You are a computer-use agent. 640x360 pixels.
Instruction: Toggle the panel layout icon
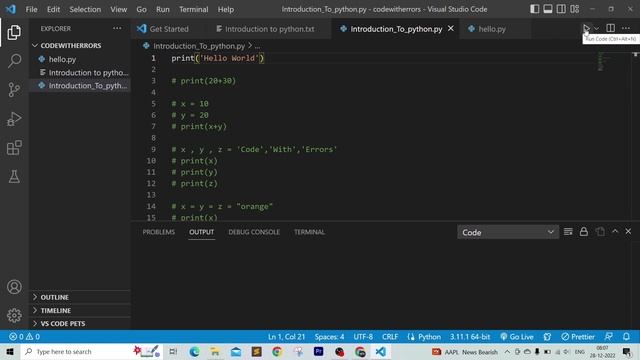tap(548, 9)
